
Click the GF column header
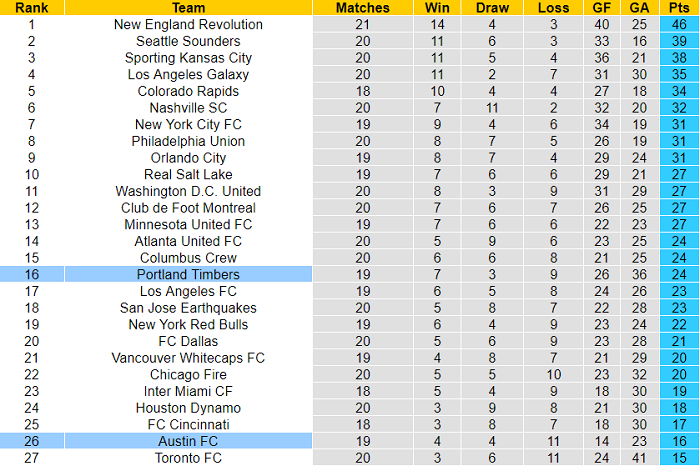coord(601,7)
